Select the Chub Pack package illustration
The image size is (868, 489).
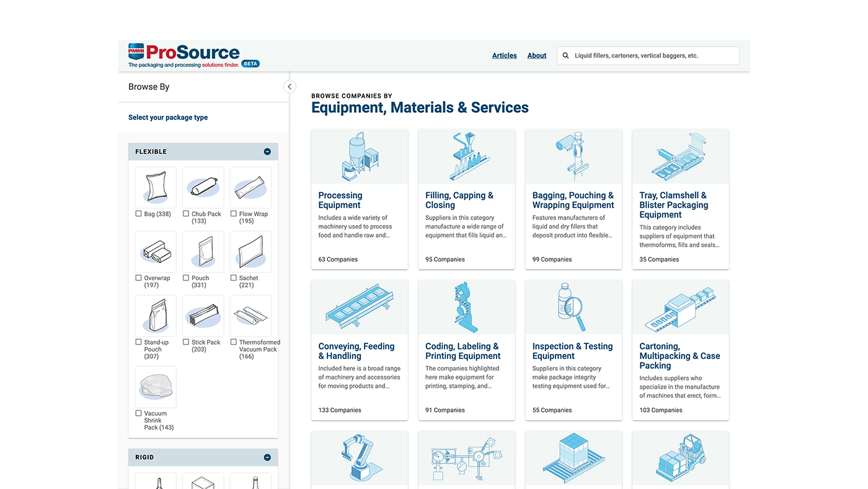click(203, 188)
